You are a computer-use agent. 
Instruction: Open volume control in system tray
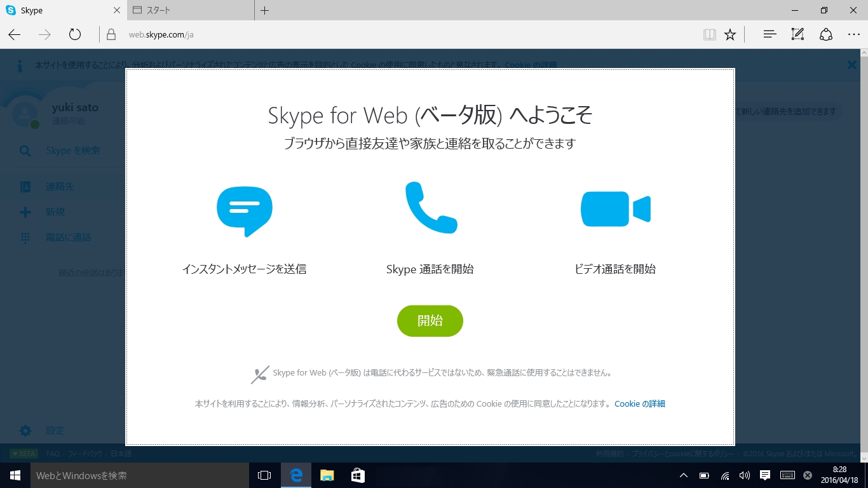745,475
